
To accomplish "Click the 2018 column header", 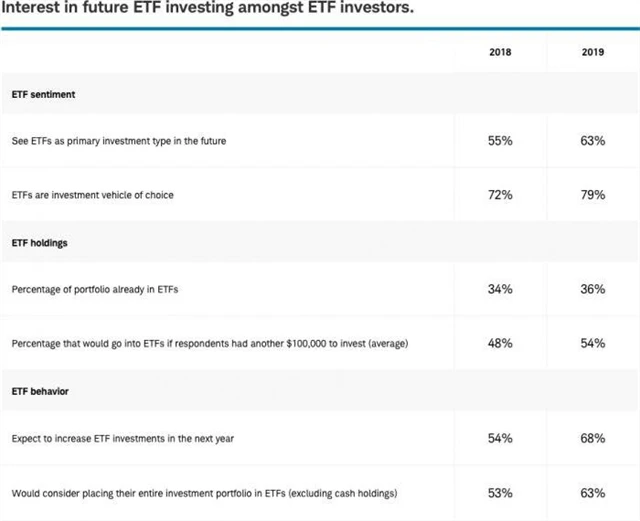I will [x=500, y=52].
